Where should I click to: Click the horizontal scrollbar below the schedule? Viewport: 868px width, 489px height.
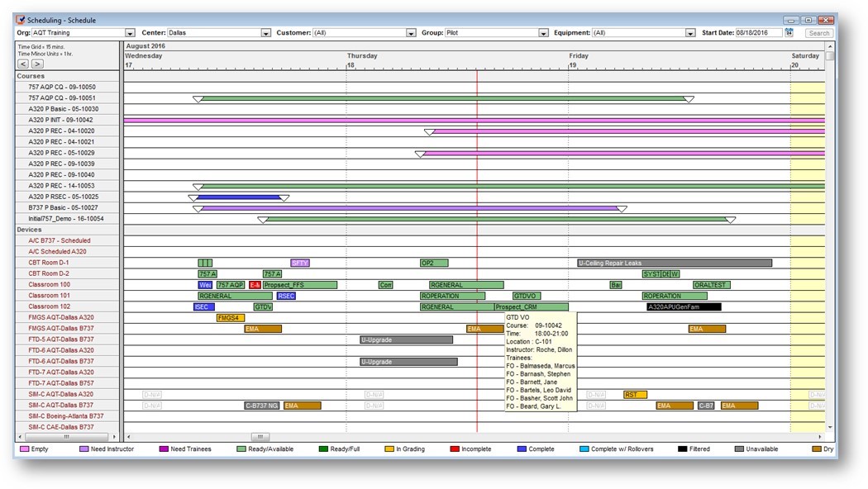(259, 435)
